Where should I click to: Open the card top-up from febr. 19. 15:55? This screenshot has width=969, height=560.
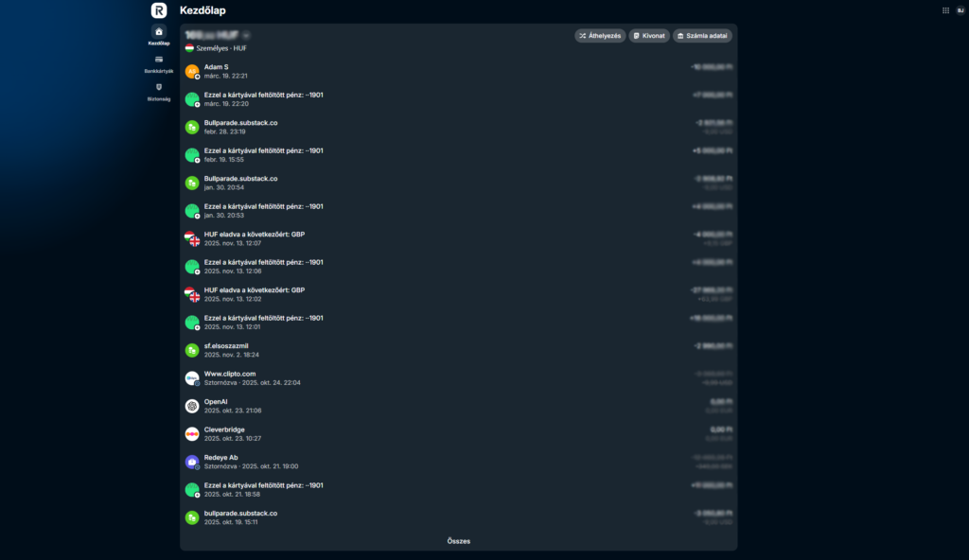click(x=458, y=154)
